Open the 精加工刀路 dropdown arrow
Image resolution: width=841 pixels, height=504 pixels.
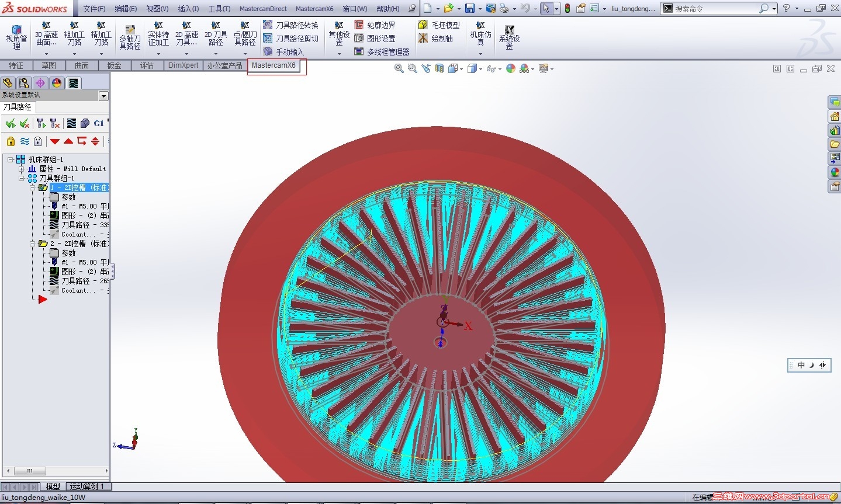click(x=101, y=54)
